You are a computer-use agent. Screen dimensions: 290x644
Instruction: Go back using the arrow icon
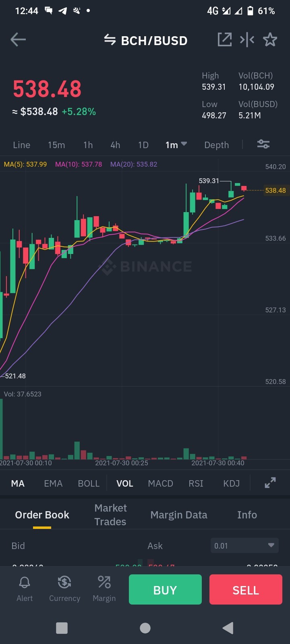pos(18,39)
